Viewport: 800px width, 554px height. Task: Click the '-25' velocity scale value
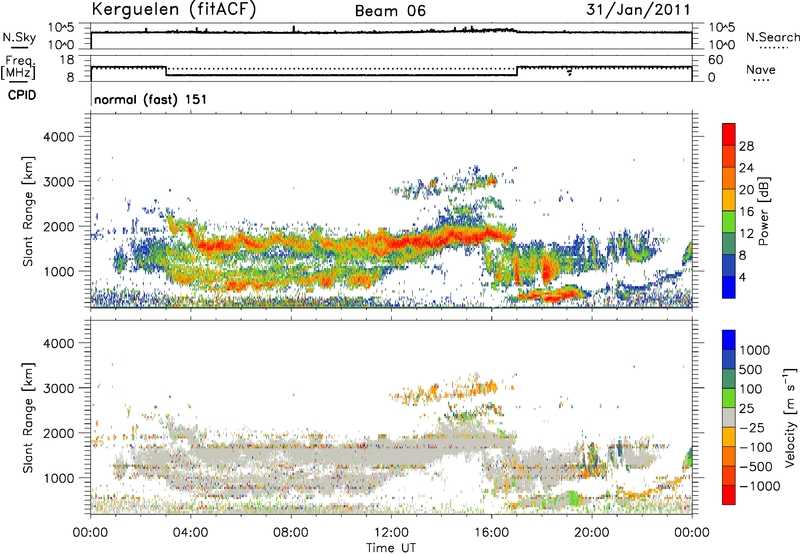click(x=753, y=428)
